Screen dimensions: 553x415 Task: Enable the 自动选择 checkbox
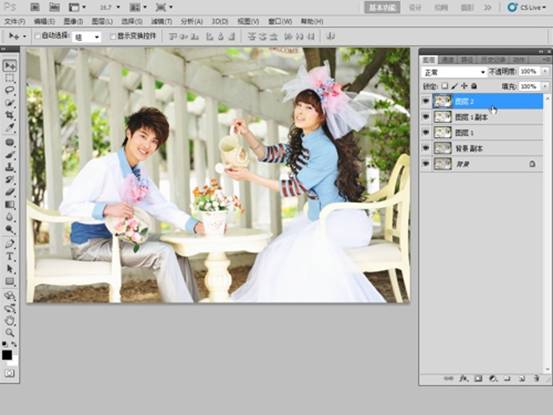(x=37, y=36)
